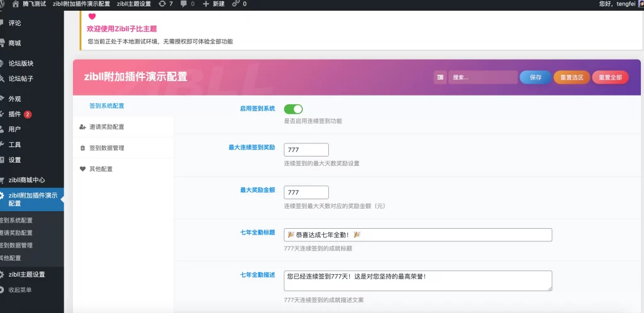Click the user icon beside 用户
The width and height of the screenshot is (644, 313).
(2, 129)
